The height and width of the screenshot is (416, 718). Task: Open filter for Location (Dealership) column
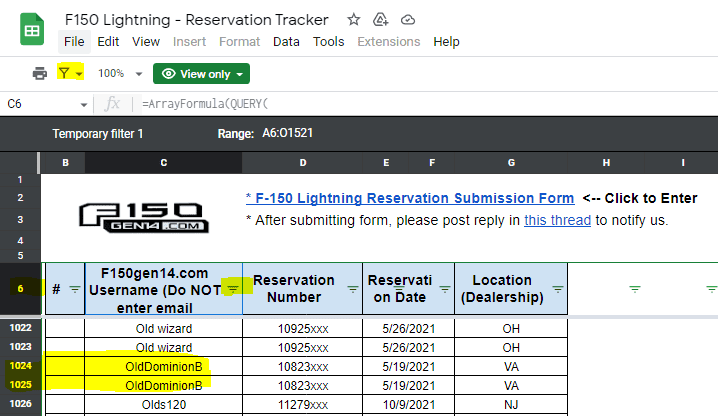click(x=557, y=288)
